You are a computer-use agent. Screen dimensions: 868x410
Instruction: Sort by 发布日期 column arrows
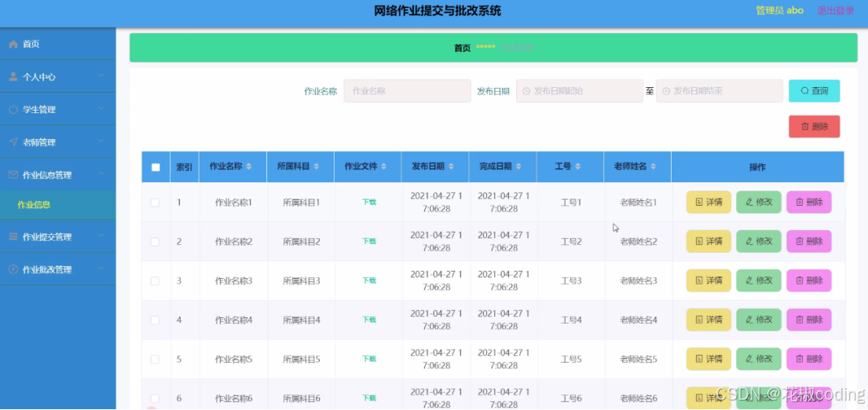pyautogui.click(x=451, y=167)
